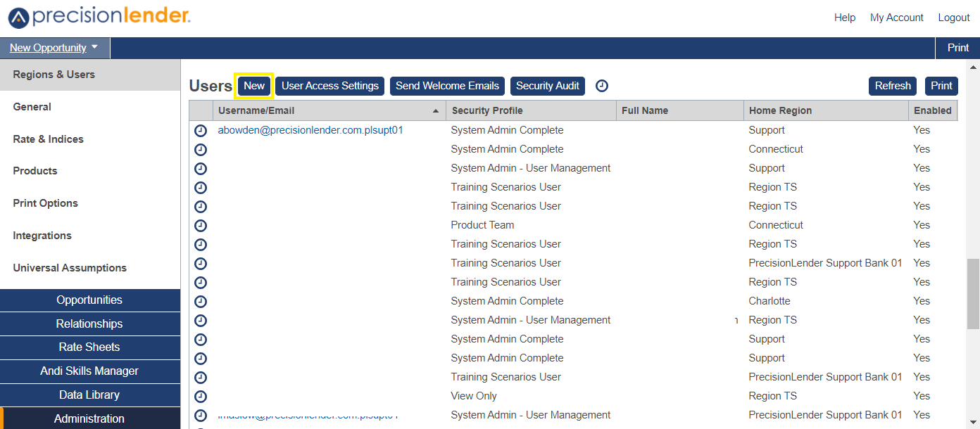Select Universal Assumptions
980x429 pixels.
point(90,268)
